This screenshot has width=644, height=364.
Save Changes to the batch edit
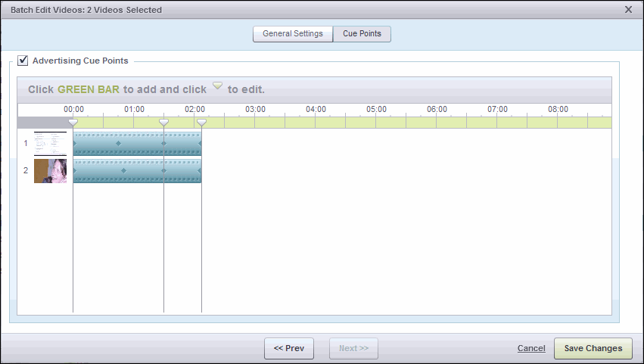pos(593,348)
